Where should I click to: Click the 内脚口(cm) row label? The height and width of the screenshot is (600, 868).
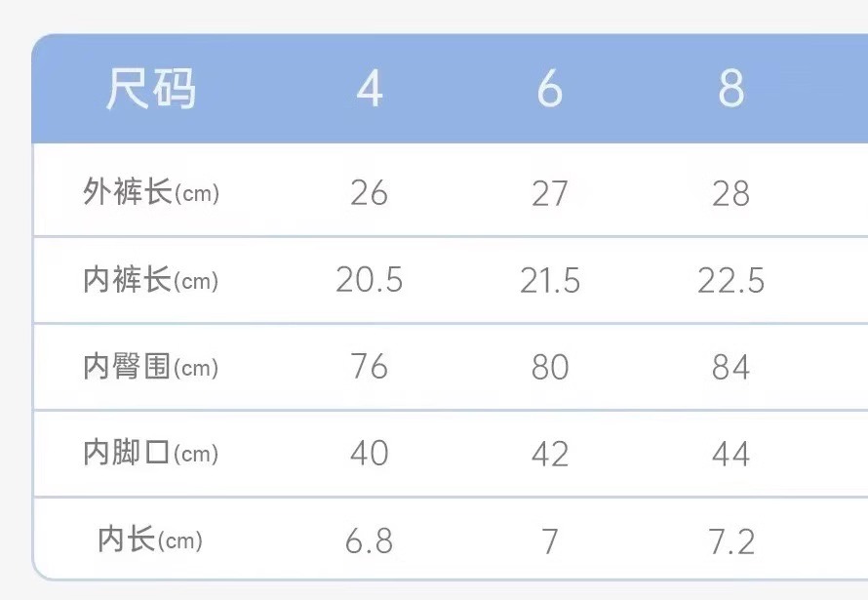point(151,454)
